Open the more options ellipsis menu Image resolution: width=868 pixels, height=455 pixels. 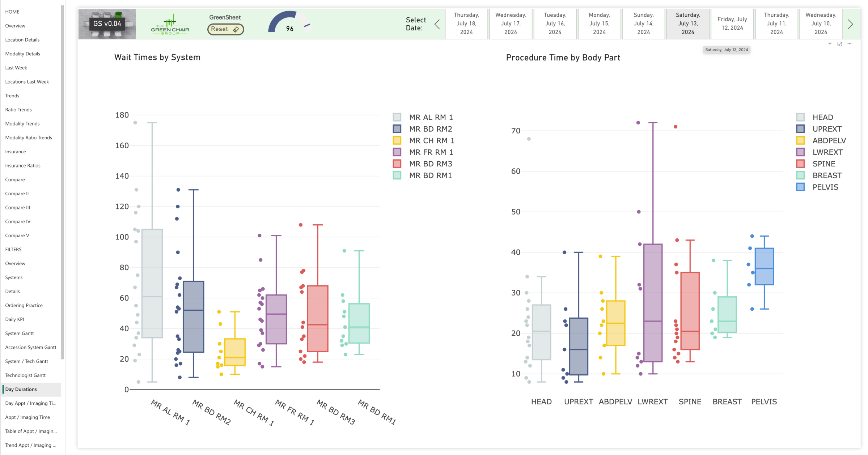point(849,44)
